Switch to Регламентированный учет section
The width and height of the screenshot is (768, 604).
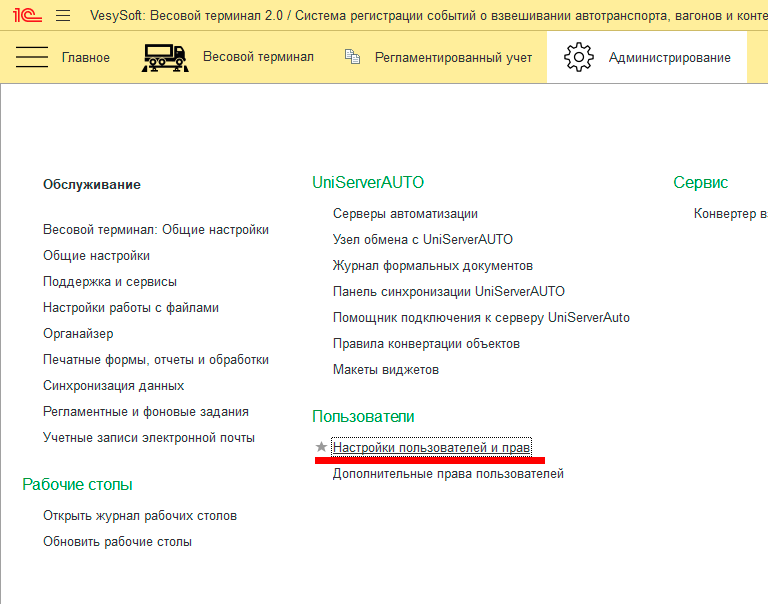tap(453, 57)
